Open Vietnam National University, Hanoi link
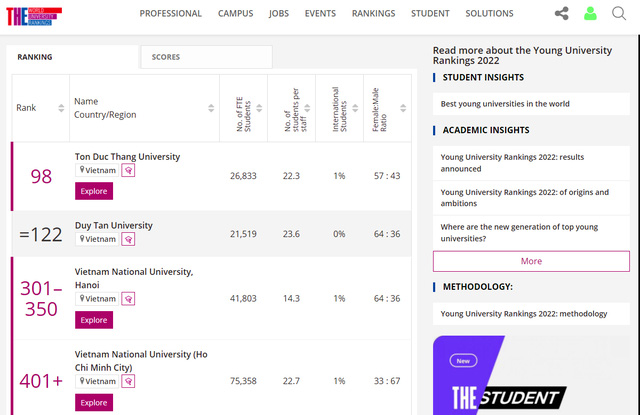 click(134, 278)
